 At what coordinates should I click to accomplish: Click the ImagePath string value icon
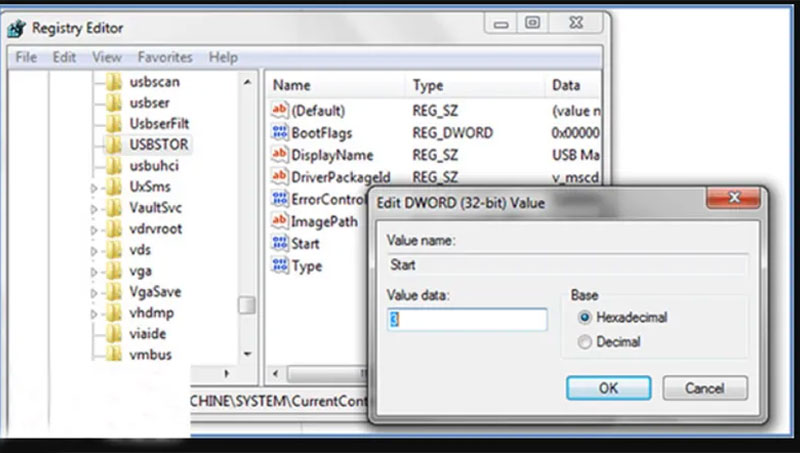point(280,221)
